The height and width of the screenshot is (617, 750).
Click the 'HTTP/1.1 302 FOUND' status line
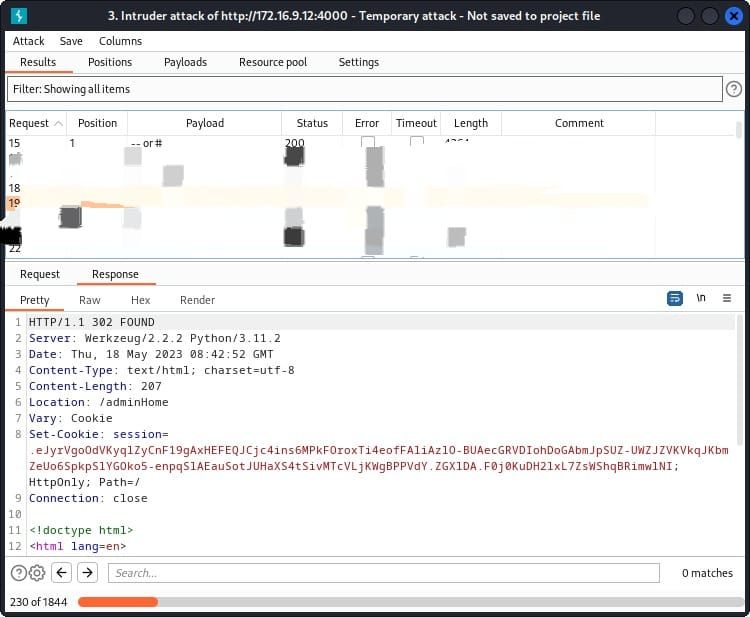tap(91, 322)
